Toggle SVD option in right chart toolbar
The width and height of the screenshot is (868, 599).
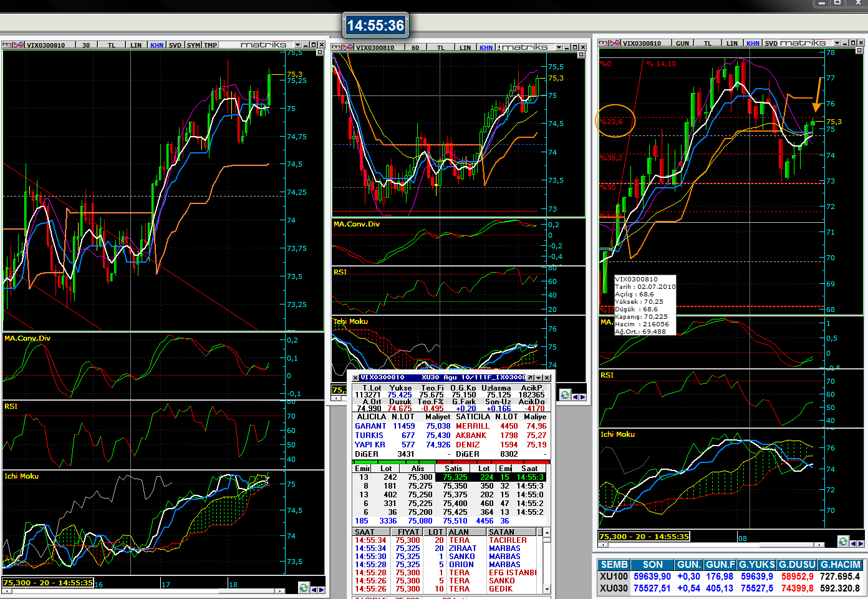click(x=771, y=43)
